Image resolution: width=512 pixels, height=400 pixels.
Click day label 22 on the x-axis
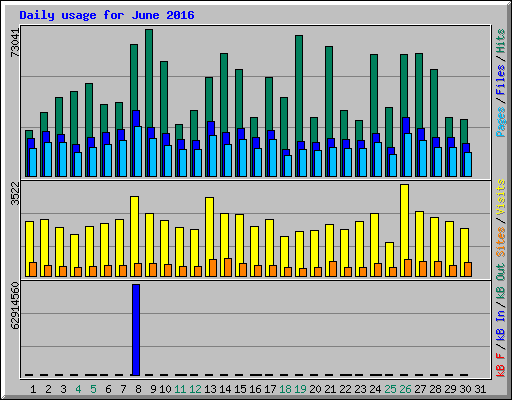click(345, 389)
